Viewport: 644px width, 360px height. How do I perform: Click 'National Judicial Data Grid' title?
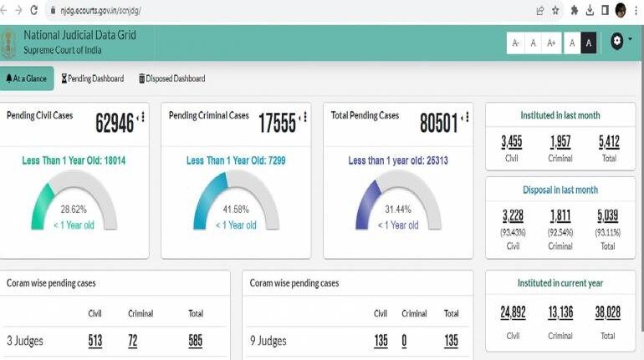pos(79,35)
